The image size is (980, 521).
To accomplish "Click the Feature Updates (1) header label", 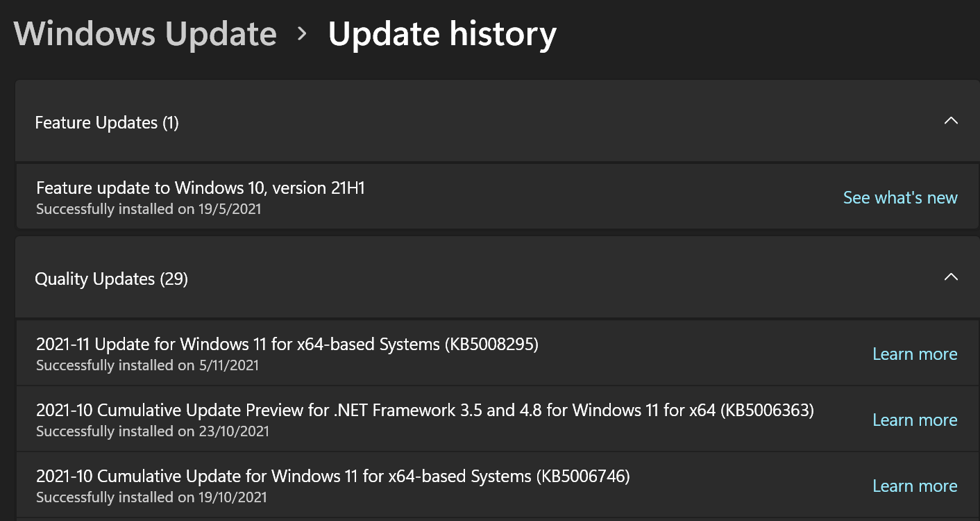I will click(107, 123).
